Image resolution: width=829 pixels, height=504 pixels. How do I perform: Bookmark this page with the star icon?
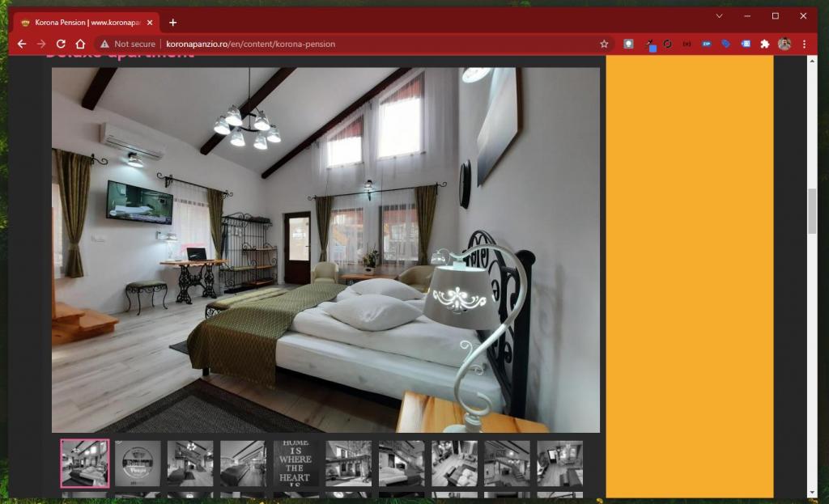[604, 44]
